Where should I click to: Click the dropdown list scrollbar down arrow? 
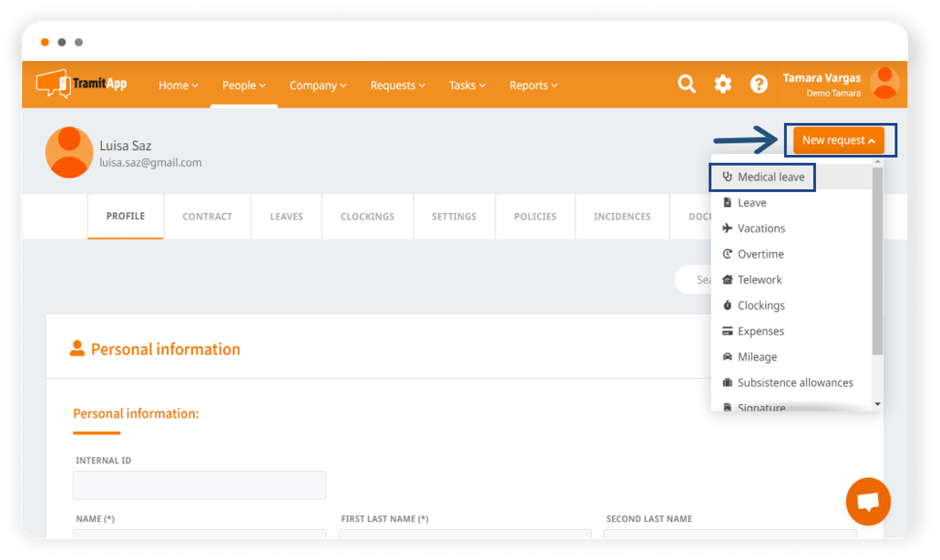click(877, 403)
